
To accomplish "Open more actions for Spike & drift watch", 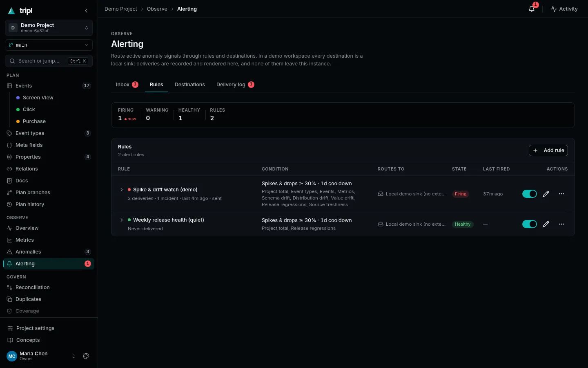I will click(x=561, y=194).
